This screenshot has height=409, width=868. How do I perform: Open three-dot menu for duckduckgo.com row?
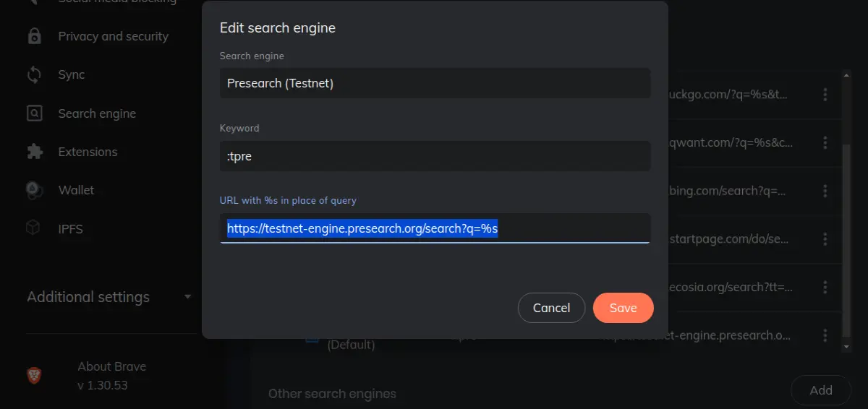[825, 94]
